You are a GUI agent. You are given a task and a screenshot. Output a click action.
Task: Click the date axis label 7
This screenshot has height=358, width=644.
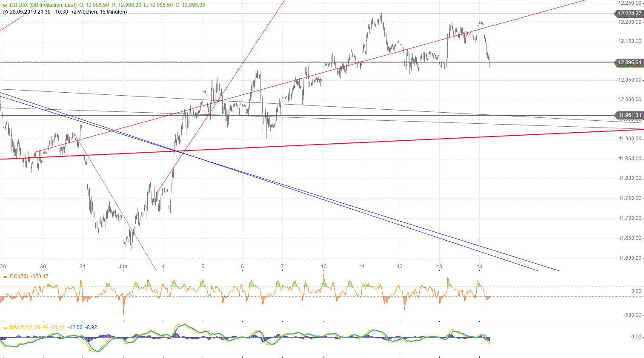coord(282,267)
